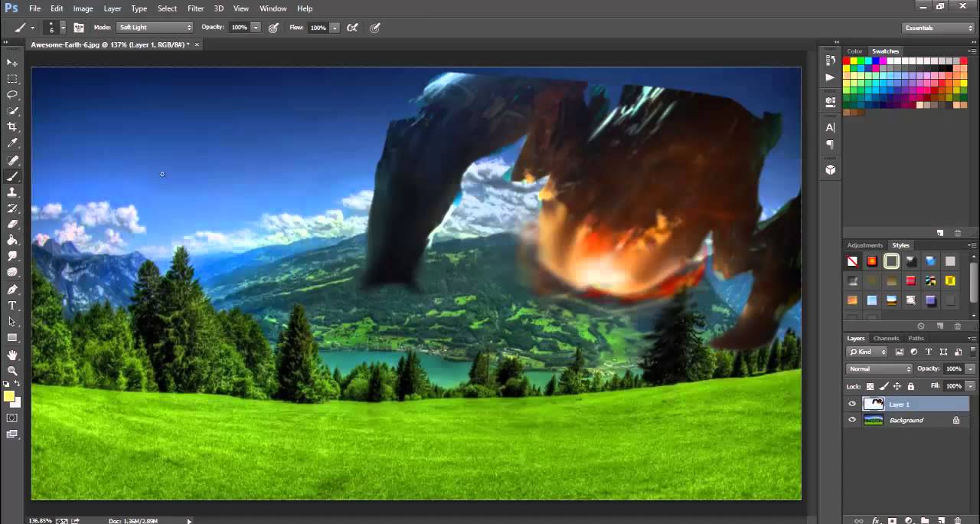Toggle lock position
Screen dimensions: 980x524
(897, 386)
